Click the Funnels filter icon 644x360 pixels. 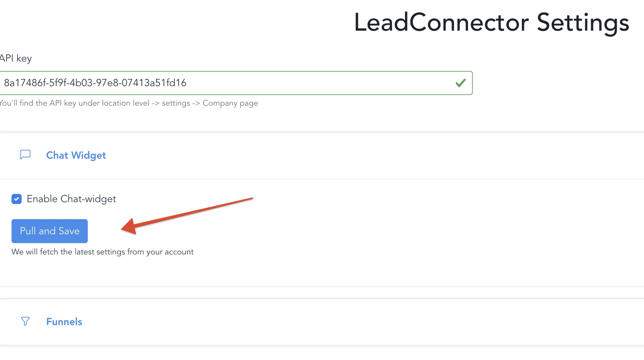25,321
